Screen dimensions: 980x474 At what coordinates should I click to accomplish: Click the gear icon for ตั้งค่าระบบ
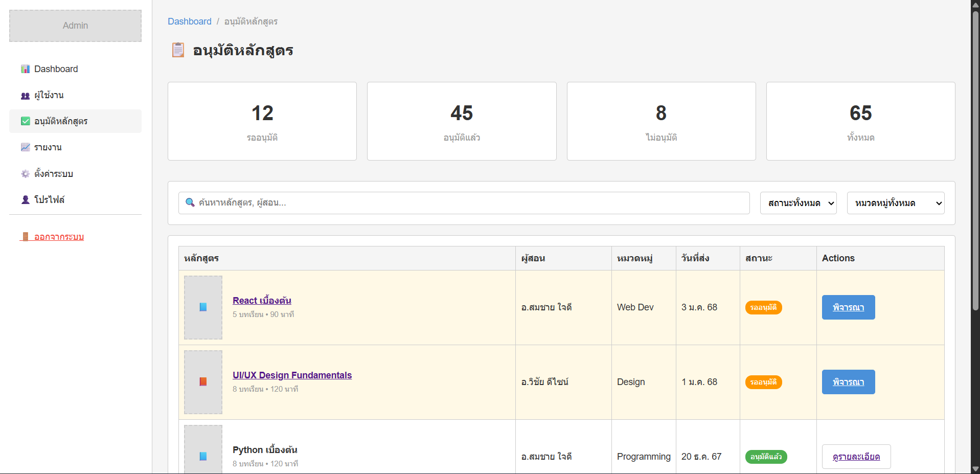click(x=25, y=174)
